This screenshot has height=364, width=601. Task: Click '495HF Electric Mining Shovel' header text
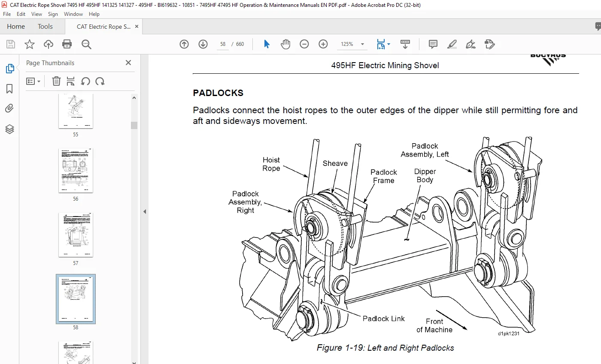coord(385,66)
